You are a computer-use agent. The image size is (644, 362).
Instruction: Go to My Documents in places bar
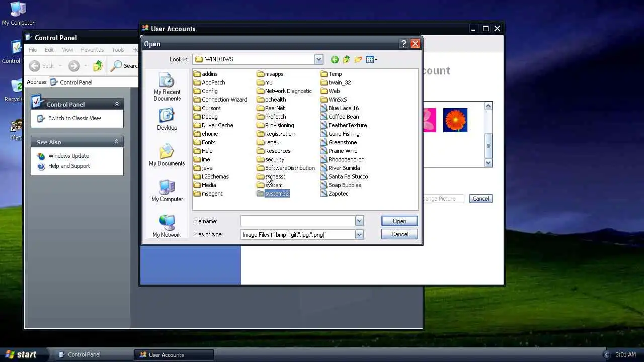point(167,155)
